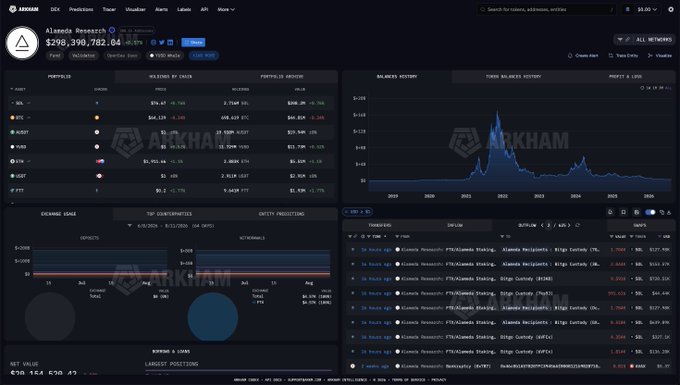Screen dimensions: 680x385
Task: Toggle the switch above the transfers table
Action: pos(650,212)
